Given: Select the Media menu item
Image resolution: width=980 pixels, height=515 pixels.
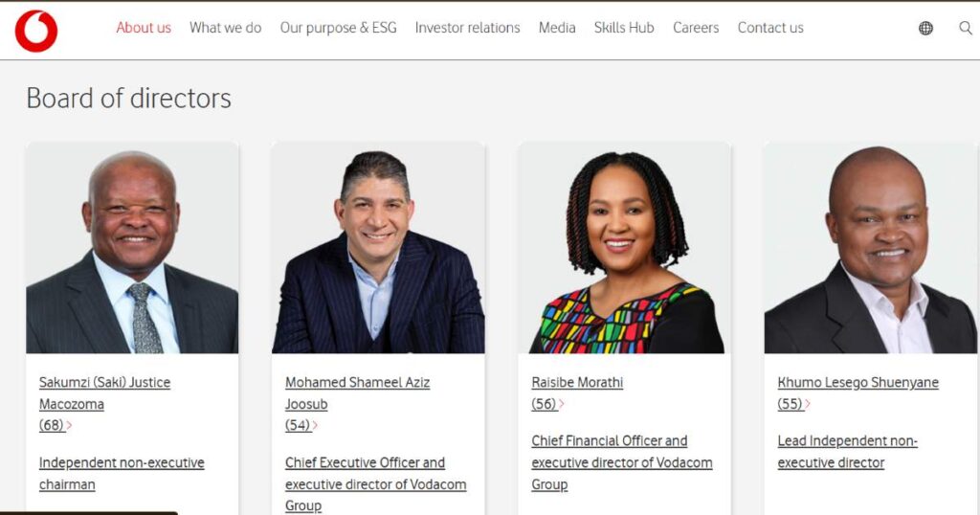Looking at the screenshot, I should pos(557,28).
